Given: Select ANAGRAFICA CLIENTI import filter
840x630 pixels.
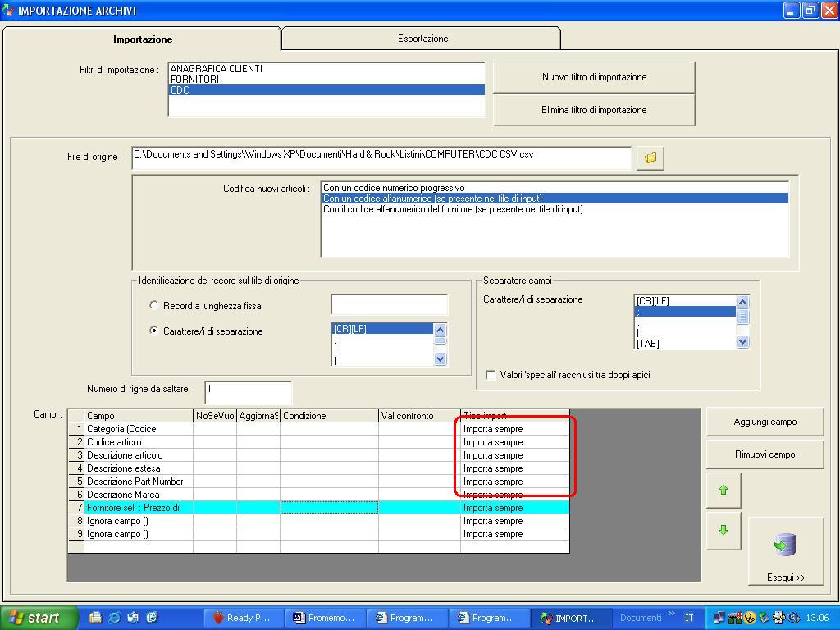Looking at the screenshot, I should tap(326, 69).
